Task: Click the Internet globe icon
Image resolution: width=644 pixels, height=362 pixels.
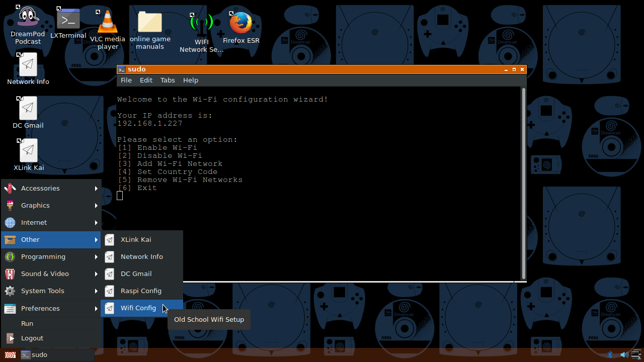Action: [x=10, y=223]
